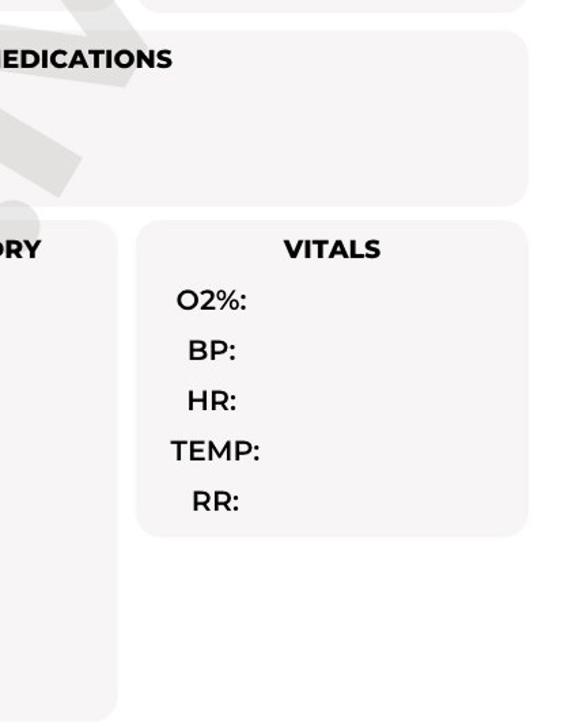
Task: Click the VITALS section heading
Action: pos(332,249)
